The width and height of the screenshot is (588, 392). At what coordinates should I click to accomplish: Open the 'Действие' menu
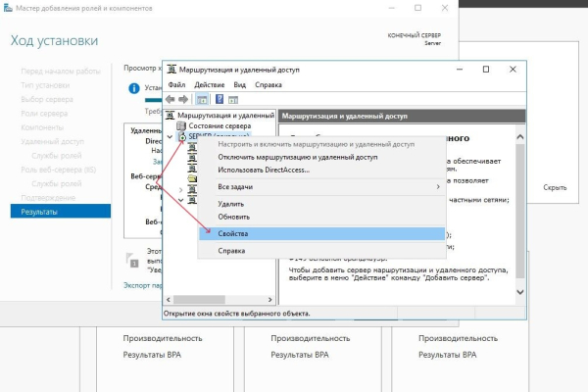pos(210,85)
